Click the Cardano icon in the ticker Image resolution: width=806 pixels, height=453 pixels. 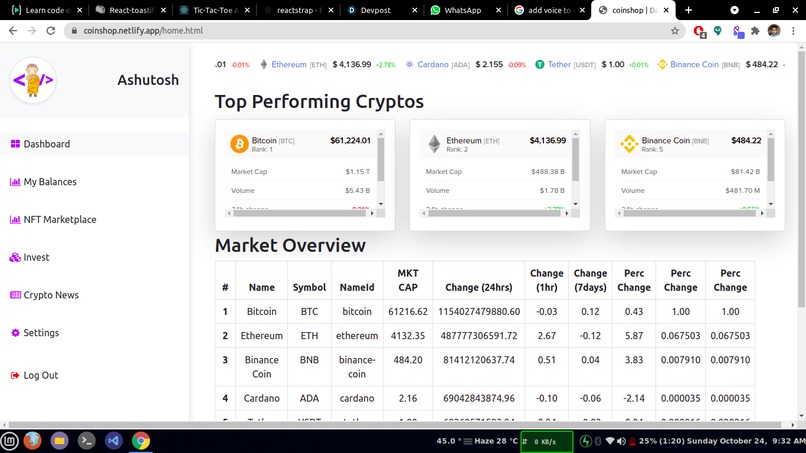tap(409, 64)
